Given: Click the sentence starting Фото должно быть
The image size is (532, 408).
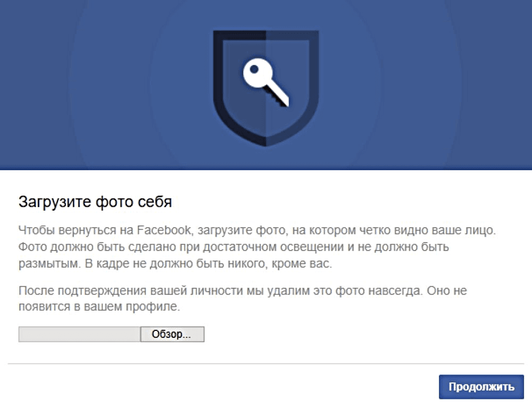Looking at the screenshot, I should [x=234, y=255].
